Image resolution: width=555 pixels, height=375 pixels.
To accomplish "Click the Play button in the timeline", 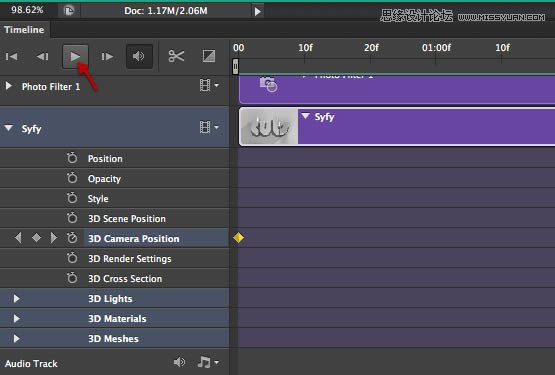I will tap(75, 56).
